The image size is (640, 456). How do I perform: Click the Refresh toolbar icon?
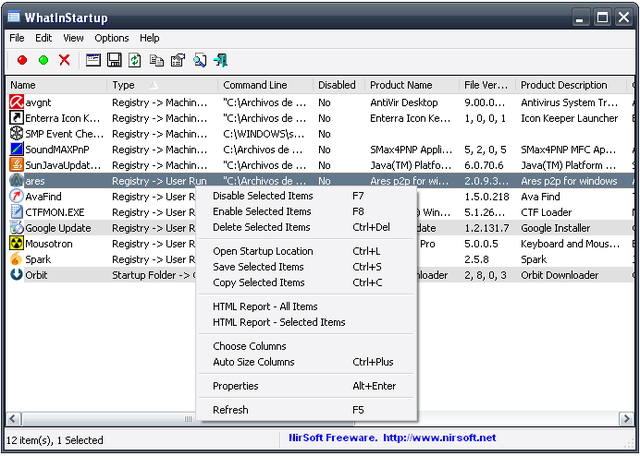[135, 60]
